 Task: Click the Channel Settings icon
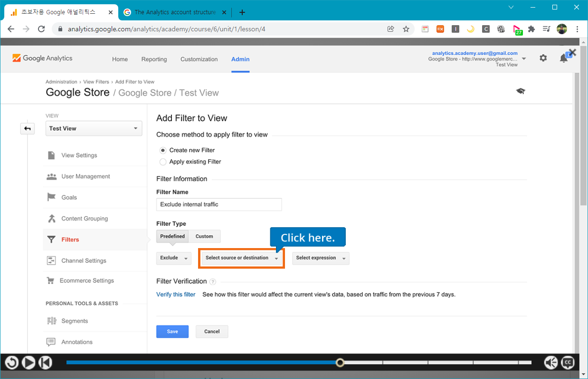(x=51, y=260)
